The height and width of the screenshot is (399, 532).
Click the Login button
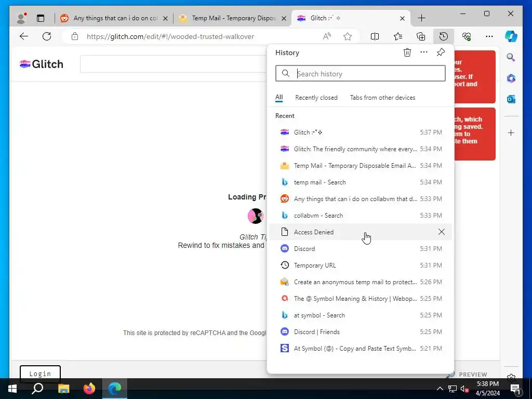(40, 374)
